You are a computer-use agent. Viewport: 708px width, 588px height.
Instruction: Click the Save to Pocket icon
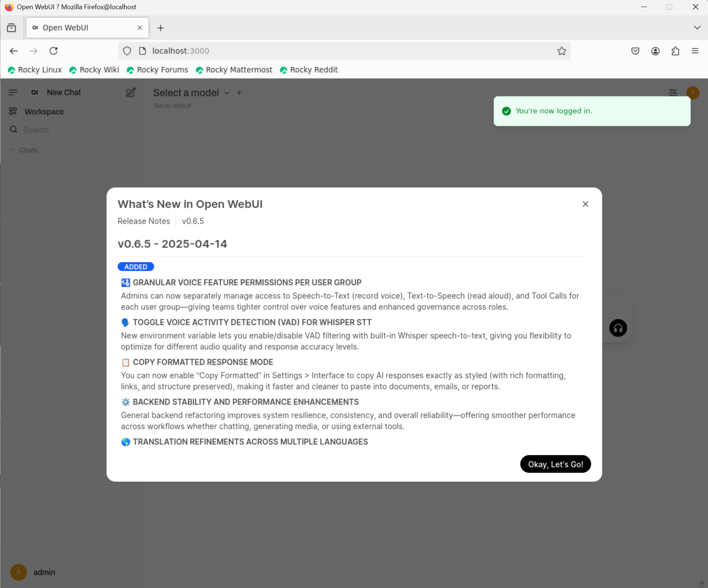[635, 51]
